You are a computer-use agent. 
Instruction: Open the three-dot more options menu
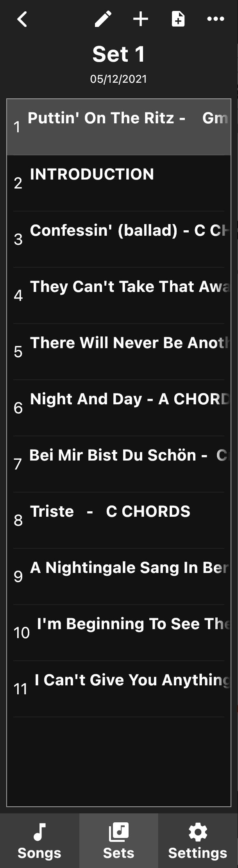pyautogui.click(x=216, y=19)
